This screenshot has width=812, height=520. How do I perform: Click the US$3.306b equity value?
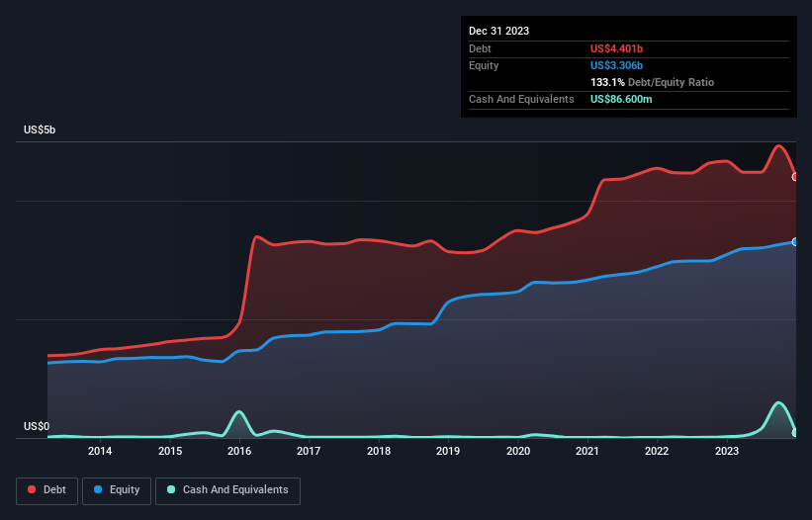(x=616, y=65)
